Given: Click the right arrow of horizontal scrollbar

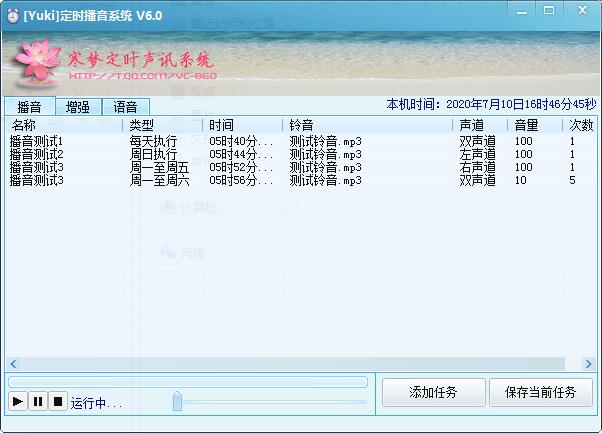Looking at the screenshot, I should 589,364.
